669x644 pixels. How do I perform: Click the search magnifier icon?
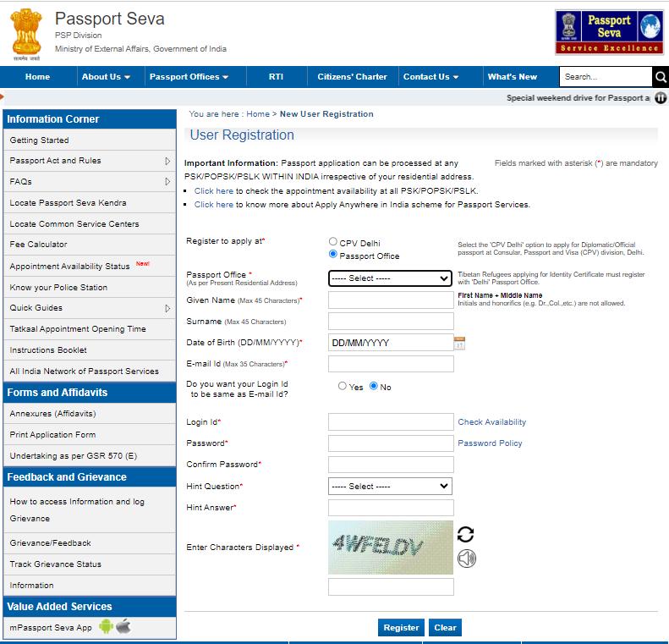[x=660, y=77]
